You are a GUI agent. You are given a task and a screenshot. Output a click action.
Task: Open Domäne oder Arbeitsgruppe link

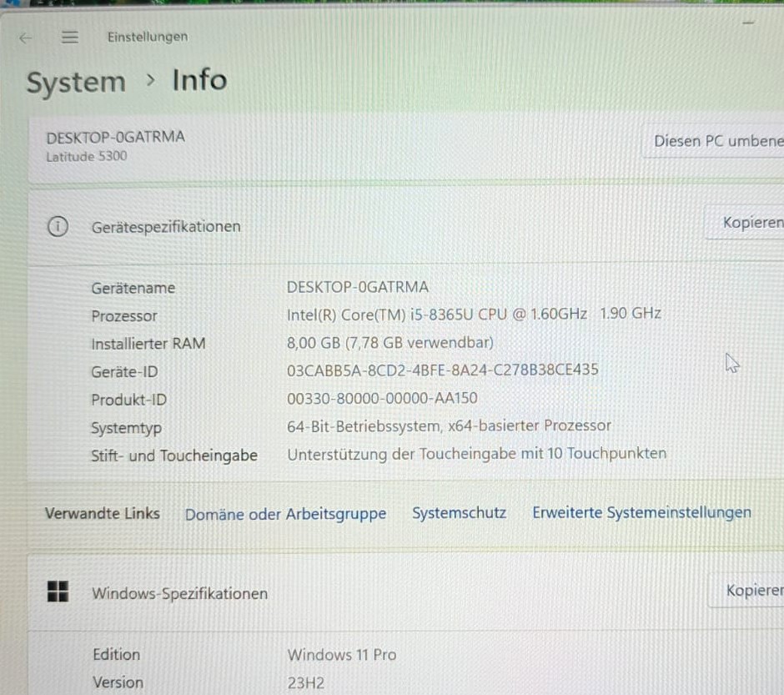(285, 514)
